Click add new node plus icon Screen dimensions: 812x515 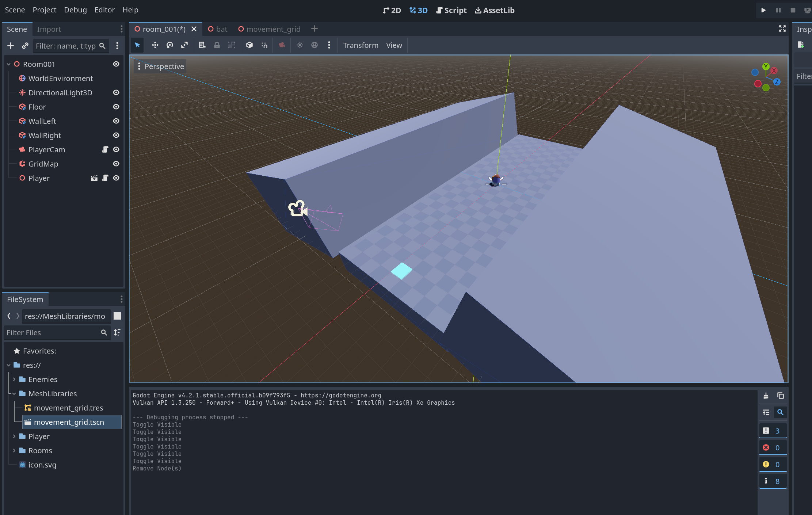[x=11, y=46]
